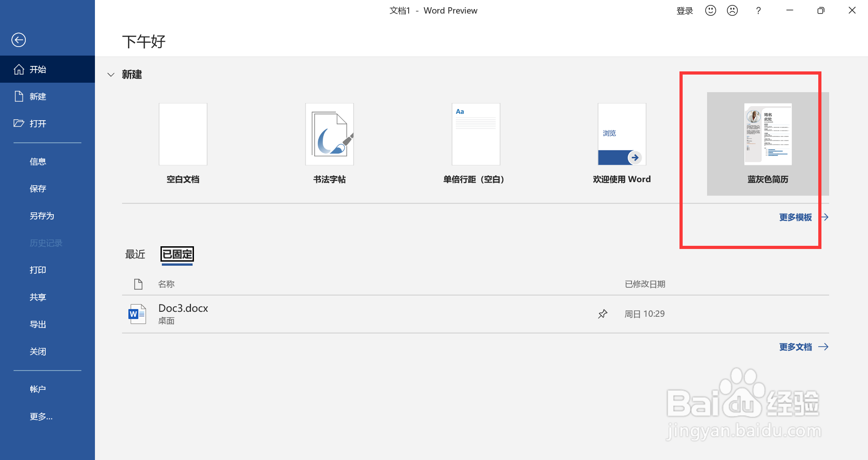The height and width of the screenshot is (460, 868).
Task: Click the 周日 10:29 modified date
Action: 645,314
